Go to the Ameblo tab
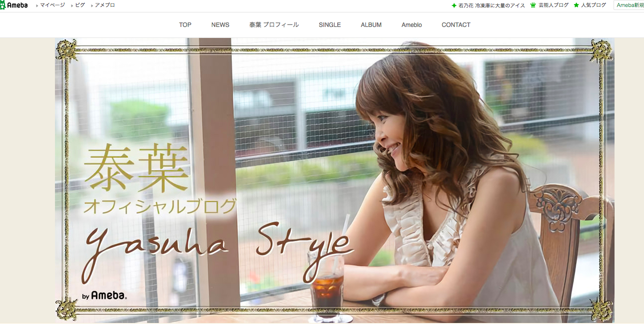Screen dimensions: 644x328 click(x=412, y=24)
